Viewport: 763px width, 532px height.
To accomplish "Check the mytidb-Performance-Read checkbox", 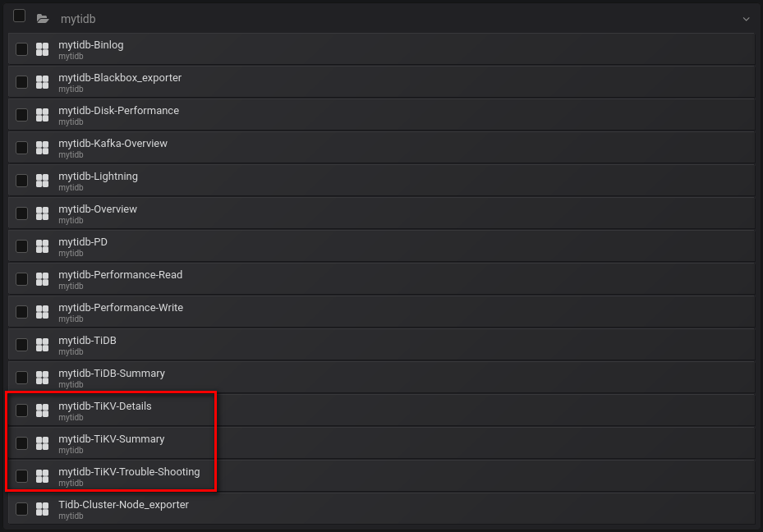I will click(x=22, y=278).
